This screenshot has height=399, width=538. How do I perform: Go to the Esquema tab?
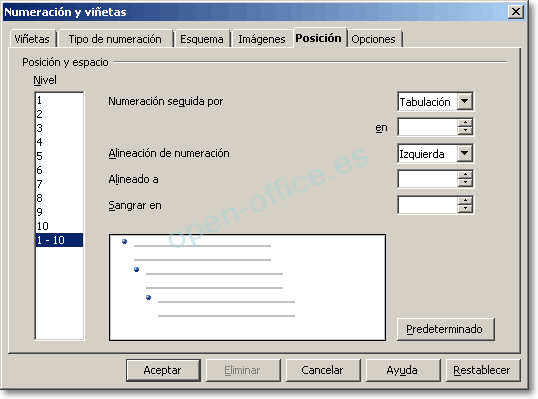click(201, 39)
